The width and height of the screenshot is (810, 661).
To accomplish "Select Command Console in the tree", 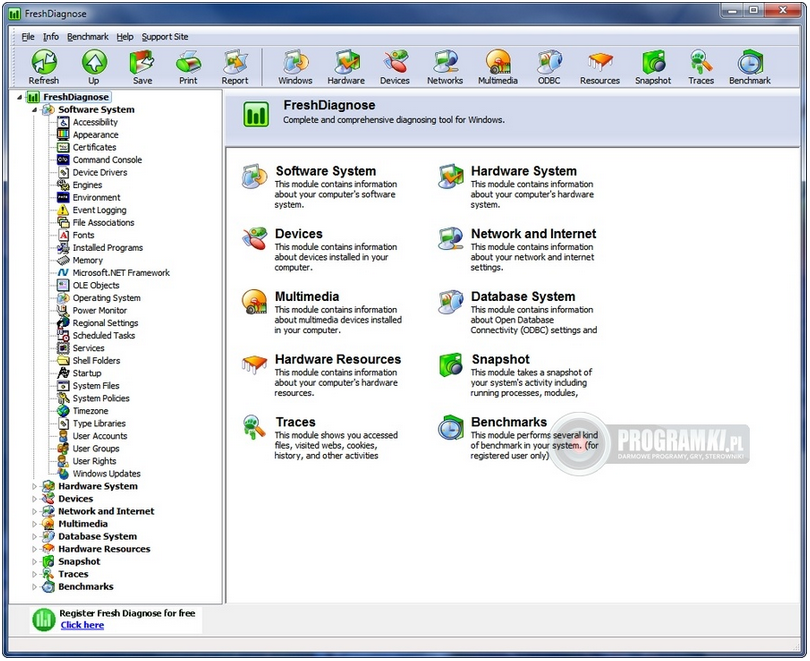I will tap(107, 160).
